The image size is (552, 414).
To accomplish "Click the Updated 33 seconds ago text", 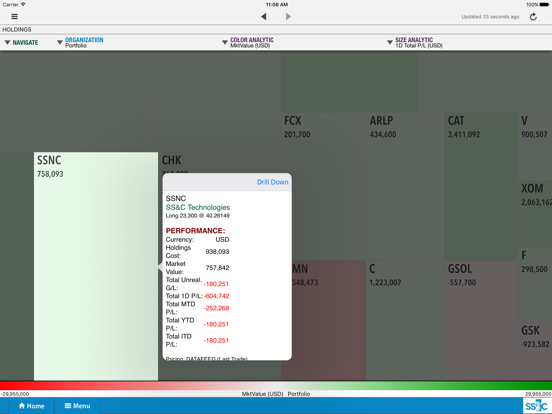I will pos(490,17).
